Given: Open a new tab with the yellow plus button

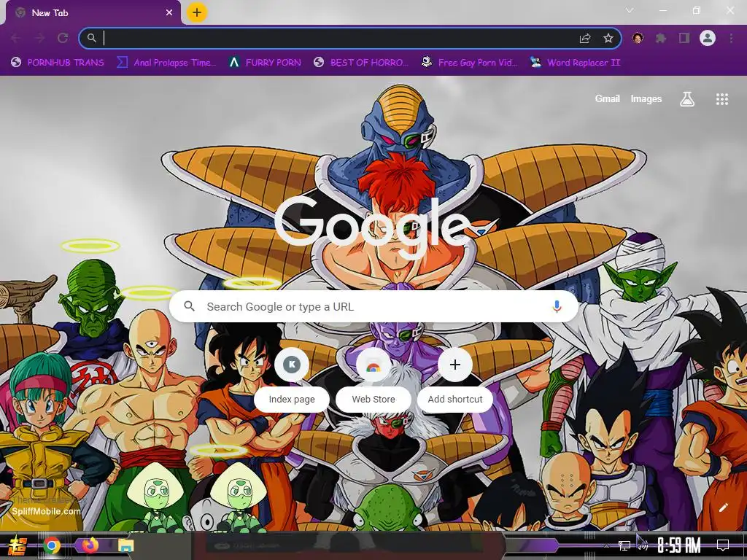Looking at the screenshot, I should [x=197, y=12].
